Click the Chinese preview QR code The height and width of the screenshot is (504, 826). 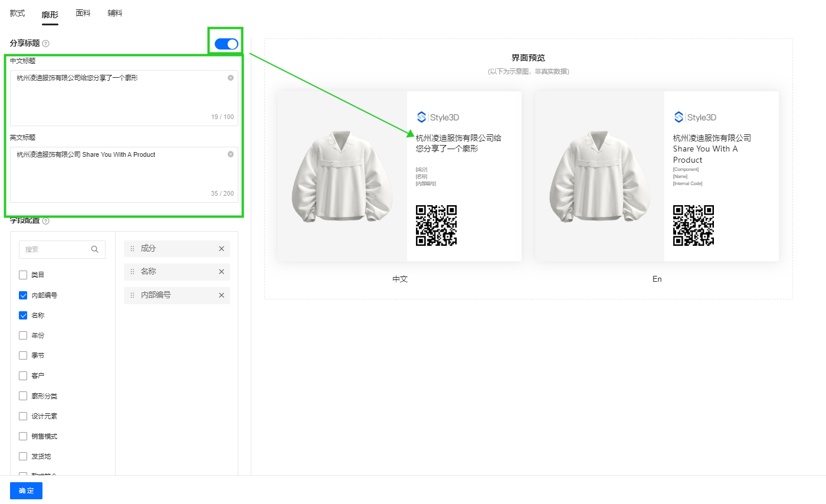pyautogui.click(x=436, y=225)
